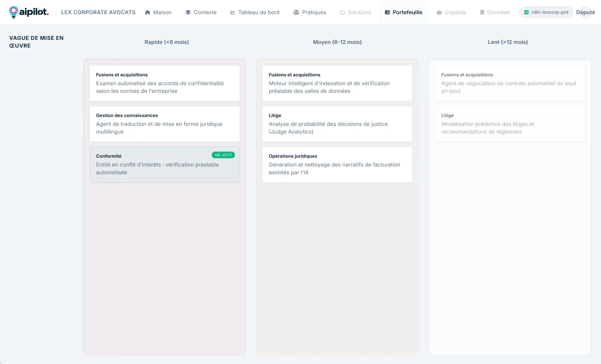The height and width of the screenshot is (364, 601).
Task: Click the Conformité card title
Action: pos(109,156)
